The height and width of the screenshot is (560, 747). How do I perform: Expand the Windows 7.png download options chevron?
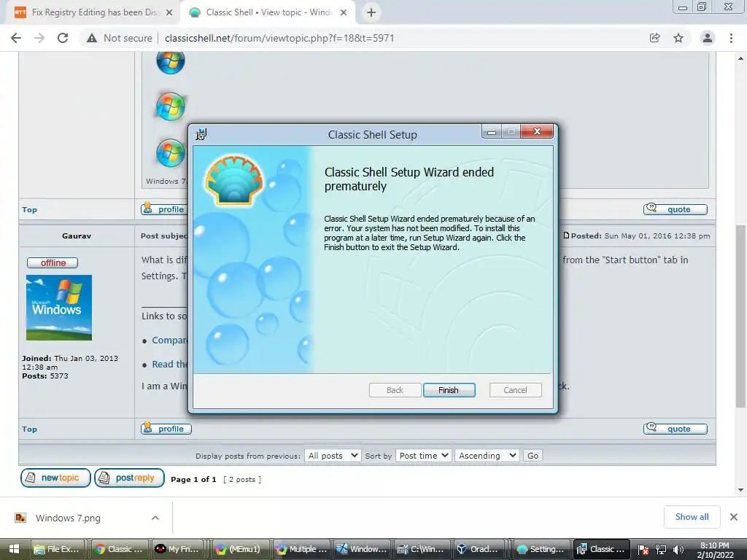coord(155,518)
